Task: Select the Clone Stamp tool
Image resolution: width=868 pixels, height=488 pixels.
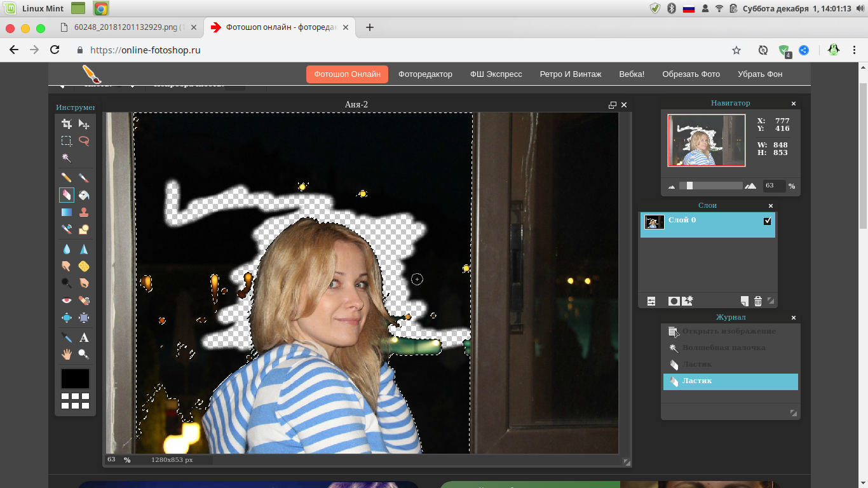Action: coord(84,212)
